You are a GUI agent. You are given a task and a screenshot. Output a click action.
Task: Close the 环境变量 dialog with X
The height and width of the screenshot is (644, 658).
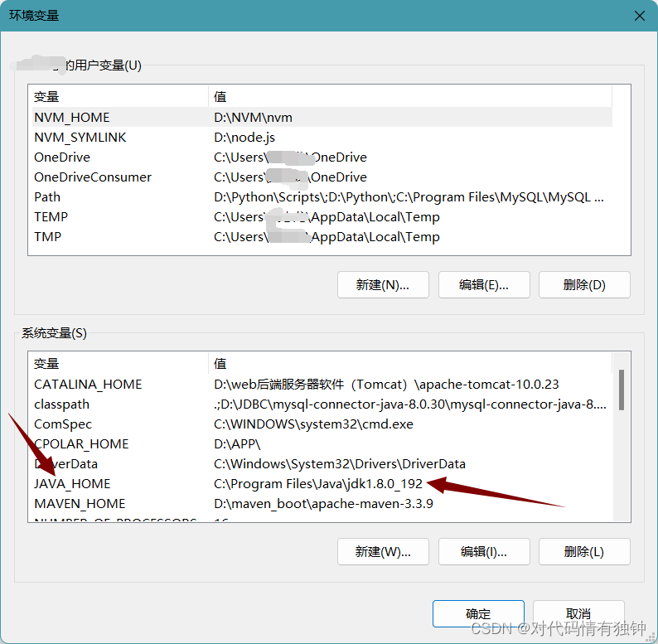pyautogui.click(x=640, y=16)
